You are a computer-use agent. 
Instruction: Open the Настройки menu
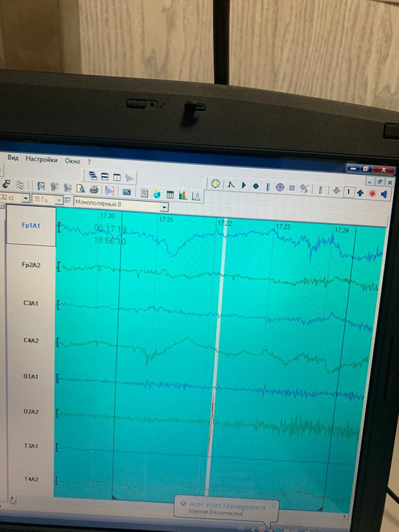pyautogui.click(x=41, y=160)
